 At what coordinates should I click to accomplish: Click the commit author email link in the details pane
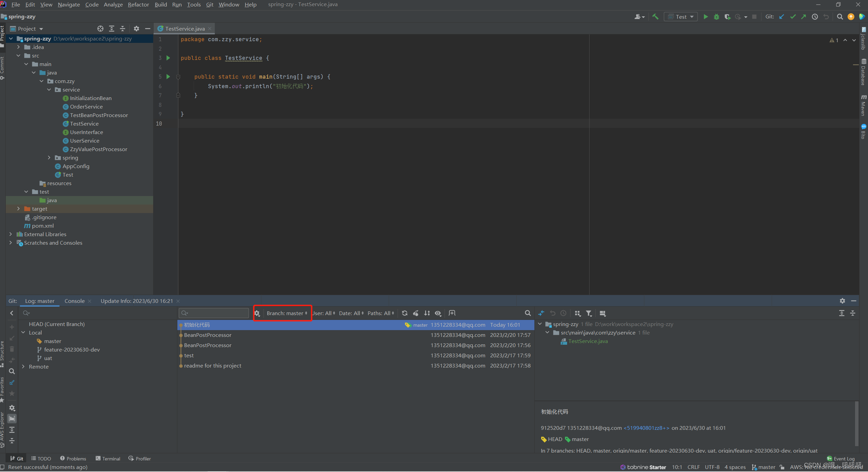[646, 428]
